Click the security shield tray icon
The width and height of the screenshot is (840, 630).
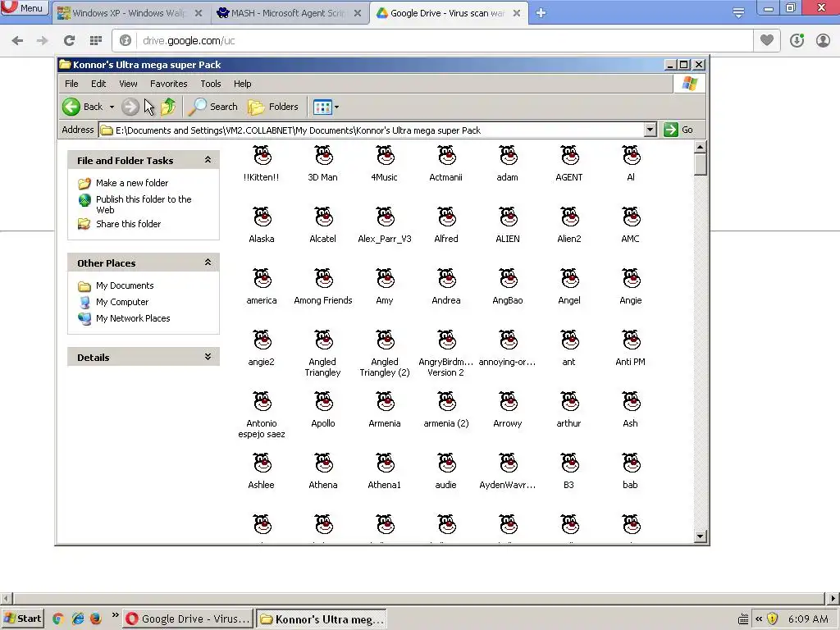pyautogui.click(x=772, y=619)
